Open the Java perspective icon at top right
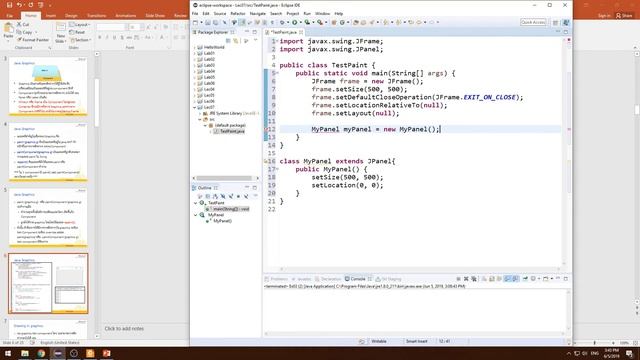640x360 pixels. point(566,22)
